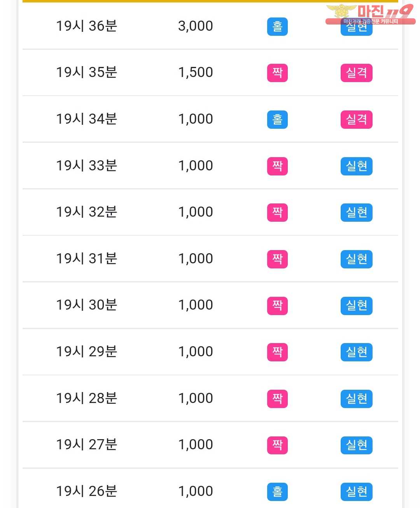
Task: Tap the 실현 badge at 19시 26분
Action: click(357, 492)
